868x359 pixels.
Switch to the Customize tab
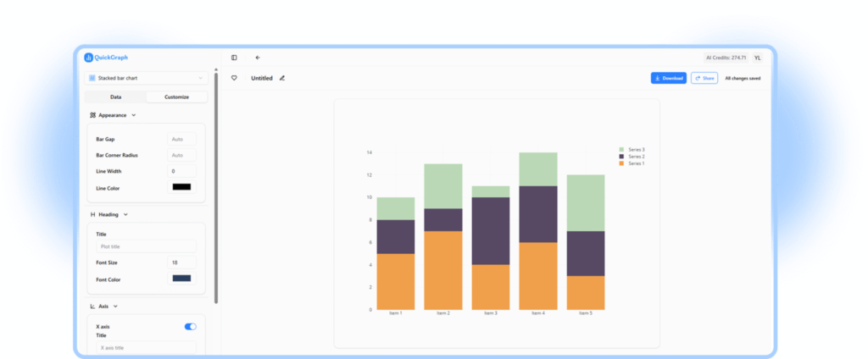pos(176,97)
